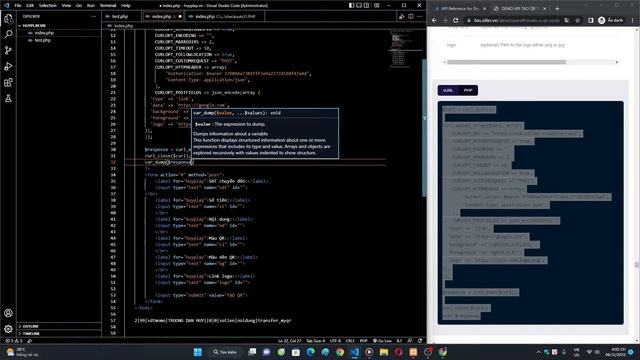The width and height of the screenshot is (640, 360).
Task: Reload the page in Chrome
Action: tap(456, 20)
